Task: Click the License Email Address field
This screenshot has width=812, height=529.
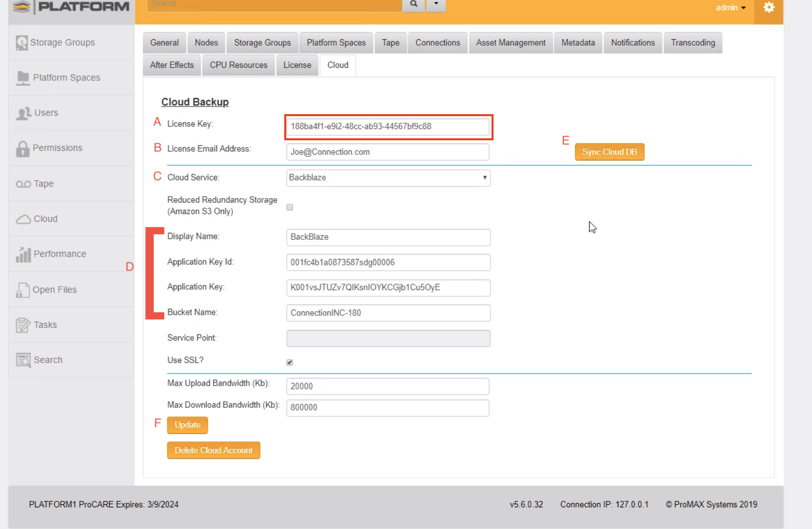Action: (x=388, y=152)
